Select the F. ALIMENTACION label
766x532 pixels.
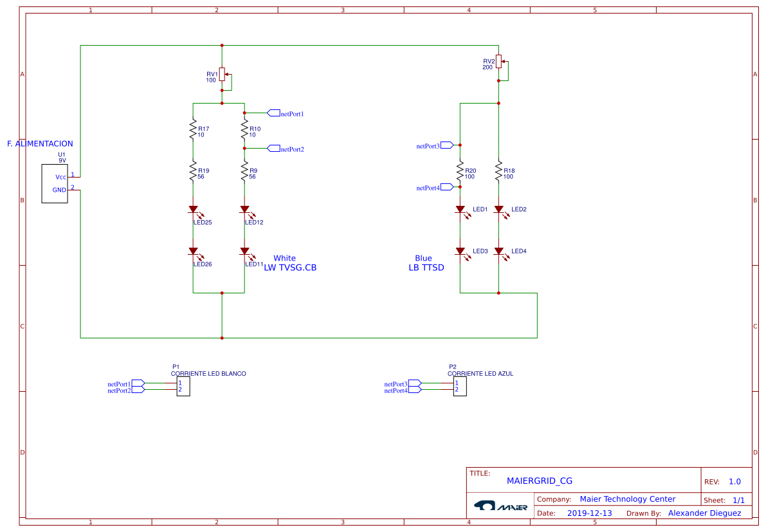(x=40, y=143)
